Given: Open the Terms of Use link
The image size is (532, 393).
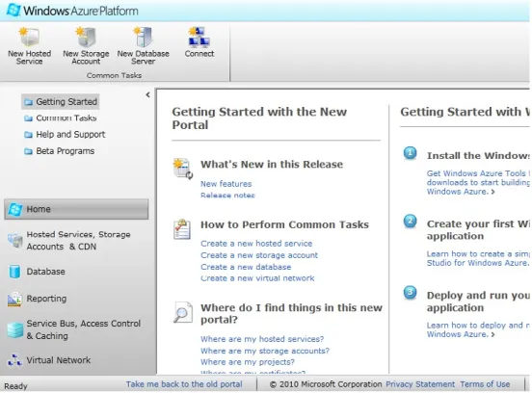Looking at the screenshot, I should pyautogui.click(x=485, y=384).
